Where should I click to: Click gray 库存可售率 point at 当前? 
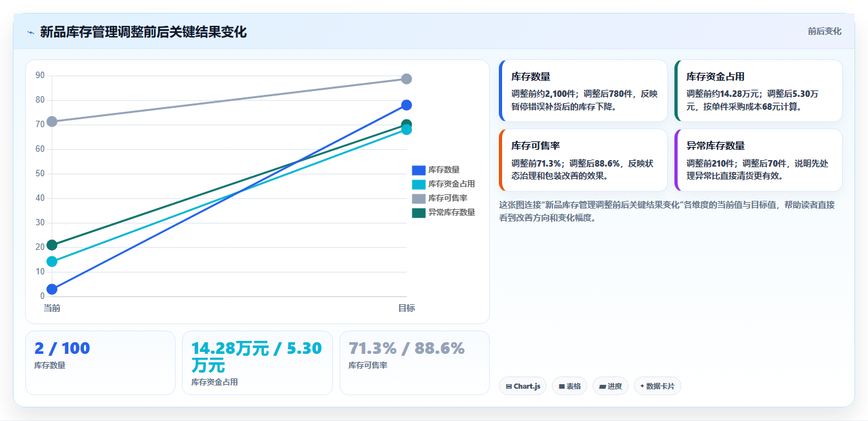52,121
